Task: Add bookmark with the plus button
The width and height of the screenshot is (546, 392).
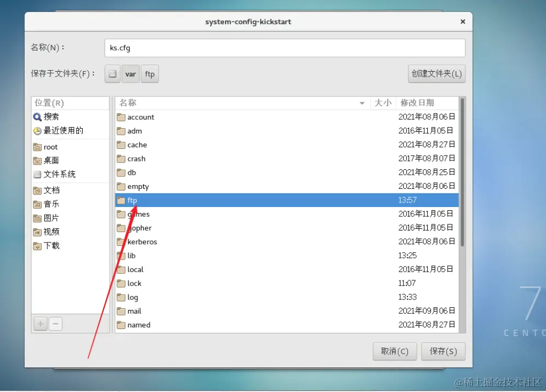Action: tap(41, 324)
